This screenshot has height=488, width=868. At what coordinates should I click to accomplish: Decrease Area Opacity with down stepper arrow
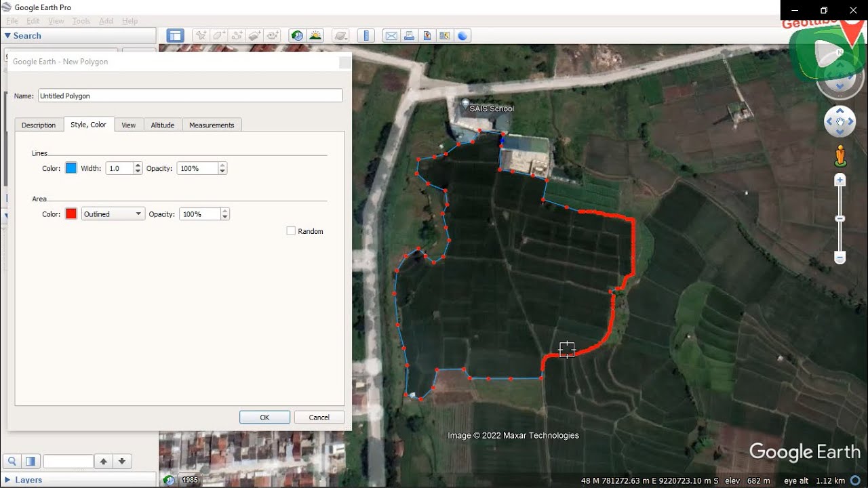225,218
